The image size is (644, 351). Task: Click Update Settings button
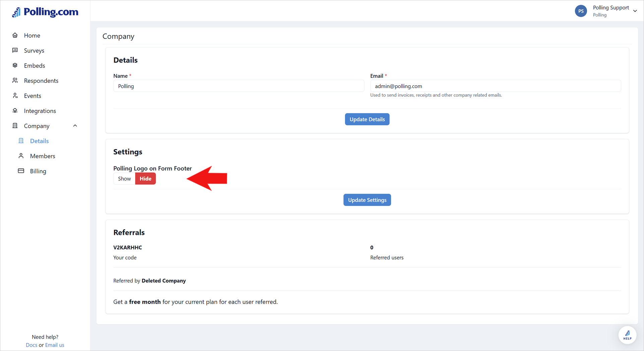(x=367, y=200)
